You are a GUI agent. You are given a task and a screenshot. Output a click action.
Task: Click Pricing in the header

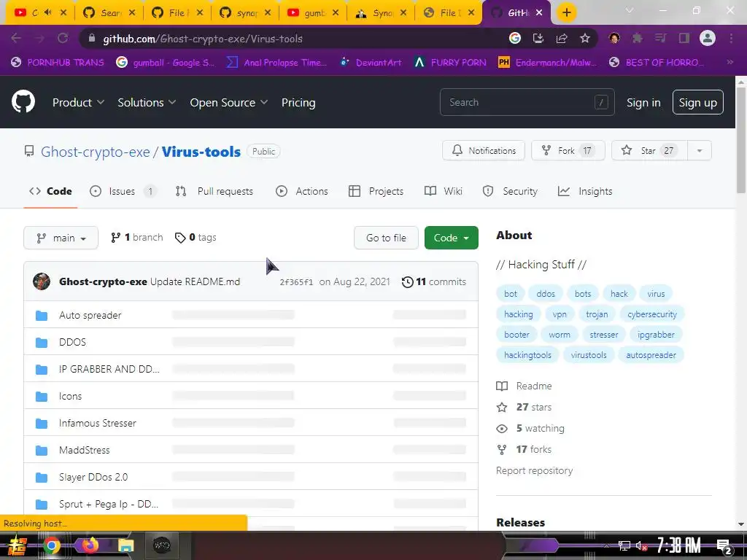click(x=298, y=102)
